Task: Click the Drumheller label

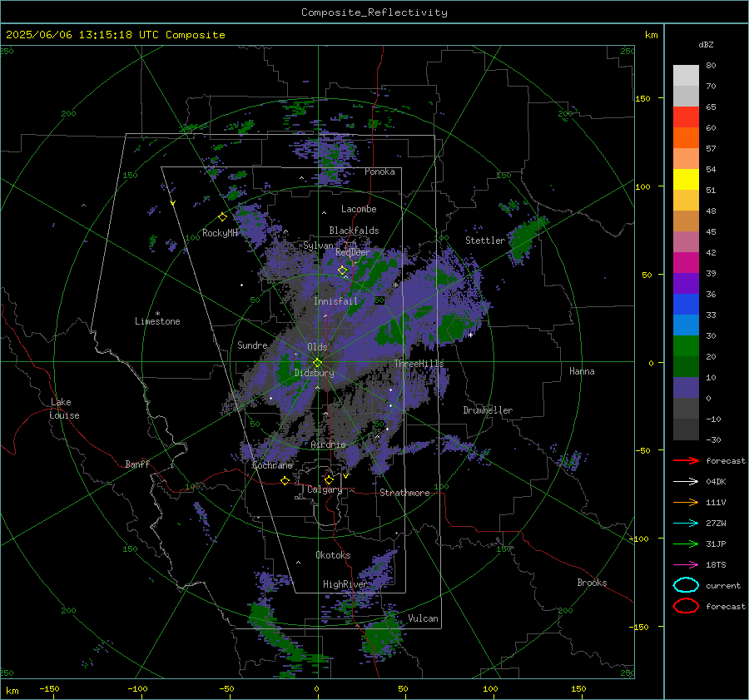Action: (x=488, y=410)
